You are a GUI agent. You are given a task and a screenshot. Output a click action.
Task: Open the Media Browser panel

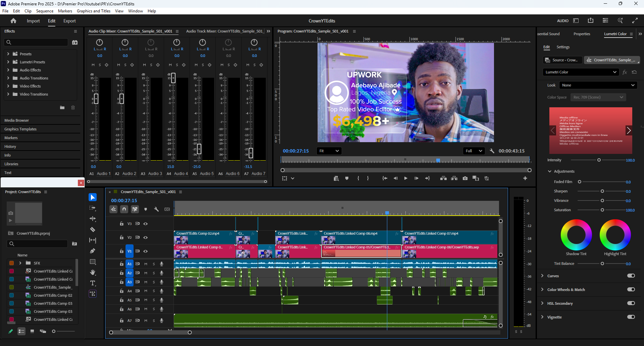pyautogui.click(x=17, y=120)
